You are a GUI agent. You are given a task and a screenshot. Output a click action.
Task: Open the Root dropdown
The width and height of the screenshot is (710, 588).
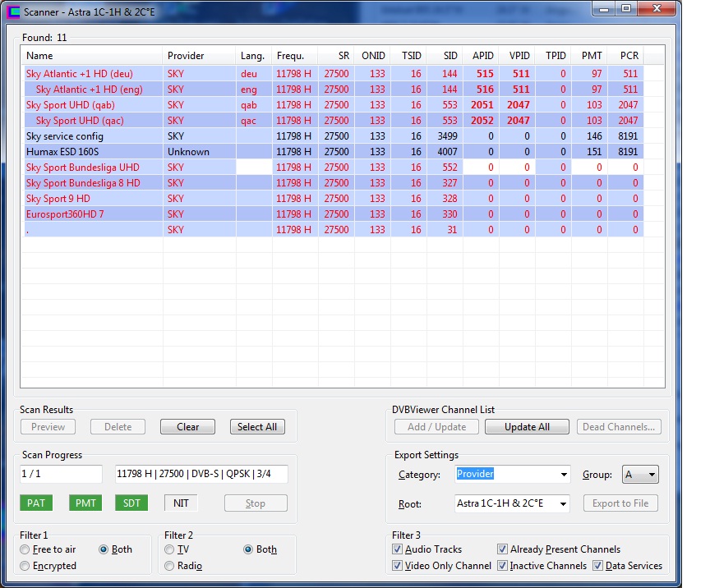563,503
